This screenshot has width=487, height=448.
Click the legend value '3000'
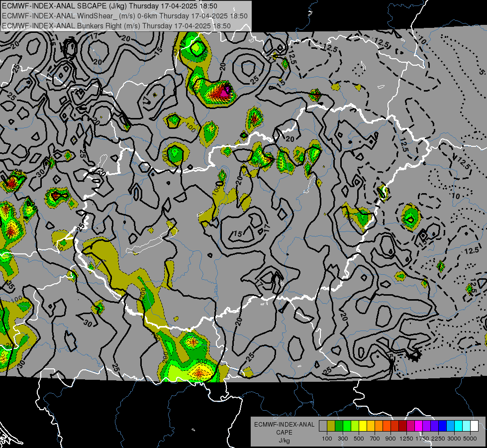(454, 439)
